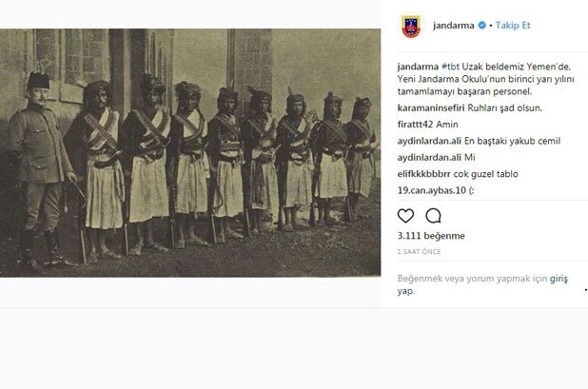The image size is (588, 389).
Task: Open the #tbt hashtag
Action: [450, 67]
